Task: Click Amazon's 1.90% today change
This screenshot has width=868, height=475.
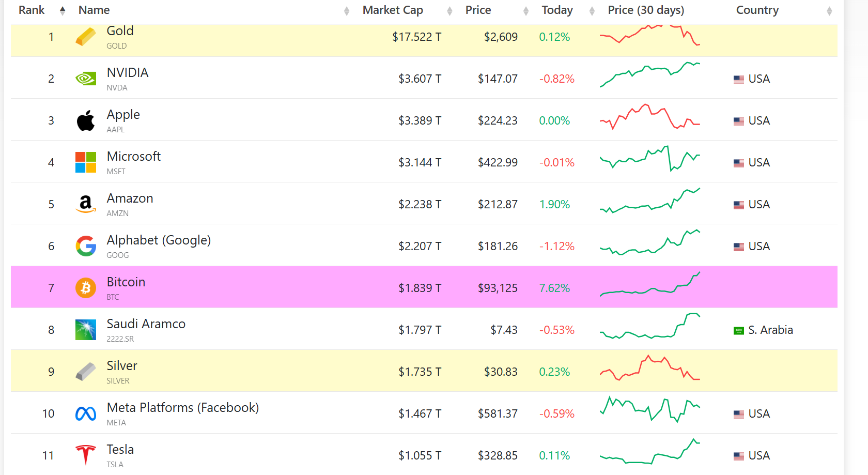Action: point(554,204)
